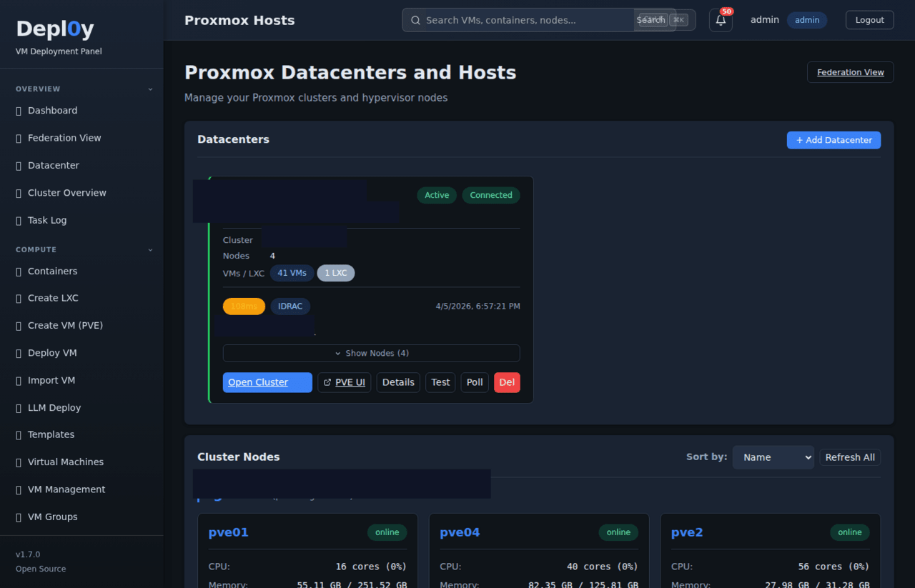Click the datacenter Details button
This screenshot has width=915, height=588.
398,382
